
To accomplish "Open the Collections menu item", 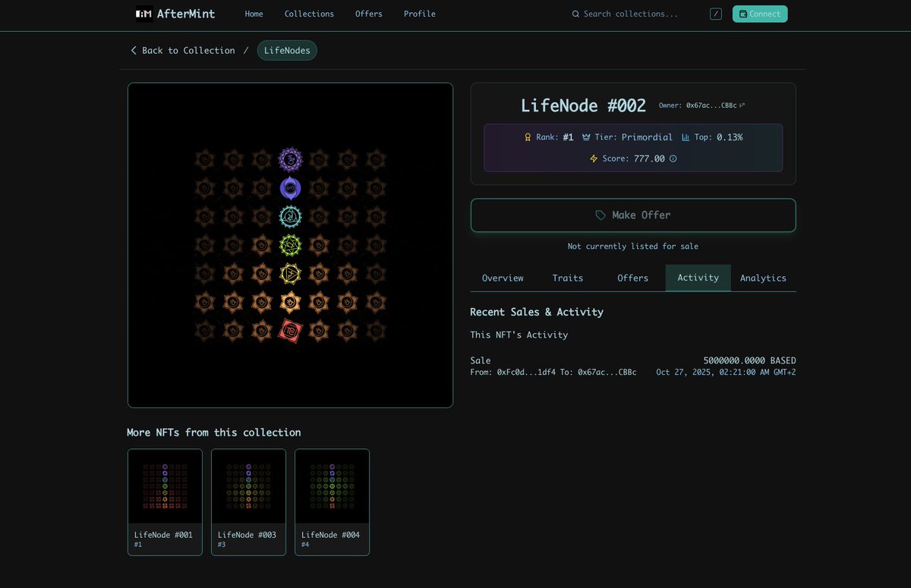I will [x=309, y=14].
